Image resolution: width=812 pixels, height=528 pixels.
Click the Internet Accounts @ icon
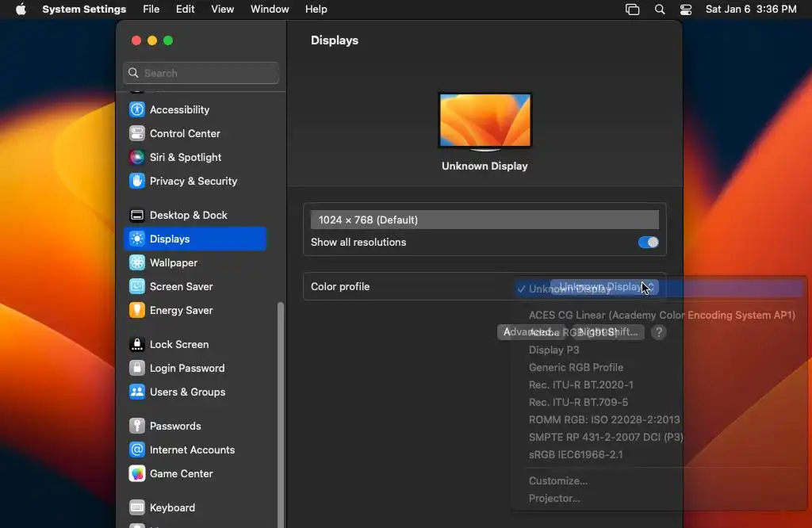coord(136,450)
